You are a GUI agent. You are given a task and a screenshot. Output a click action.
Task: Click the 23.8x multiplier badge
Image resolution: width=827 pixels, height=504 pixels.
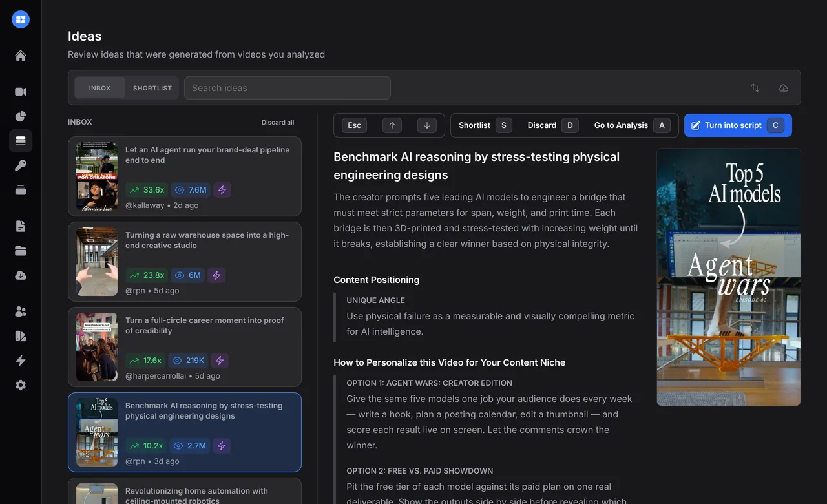(x=147, y=275)
